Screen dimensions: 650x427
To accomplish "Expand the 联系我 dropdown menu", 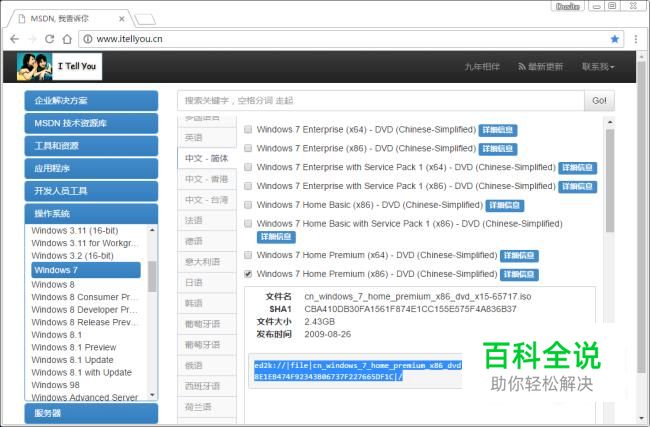I will [598, 67].
